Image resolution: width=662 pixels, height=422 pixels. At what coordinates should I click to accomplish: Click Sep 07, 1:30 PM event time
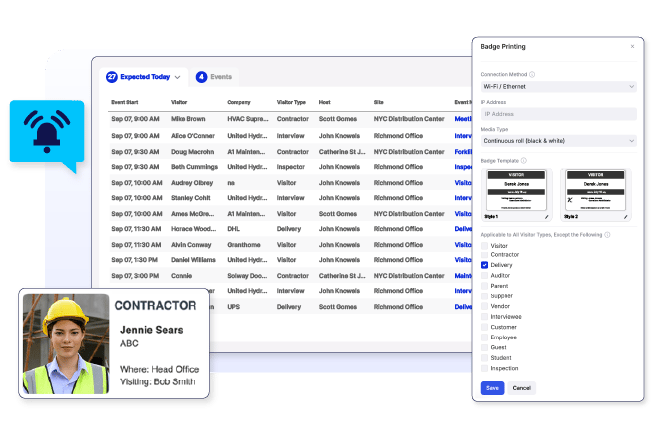(x=134, y=260)
